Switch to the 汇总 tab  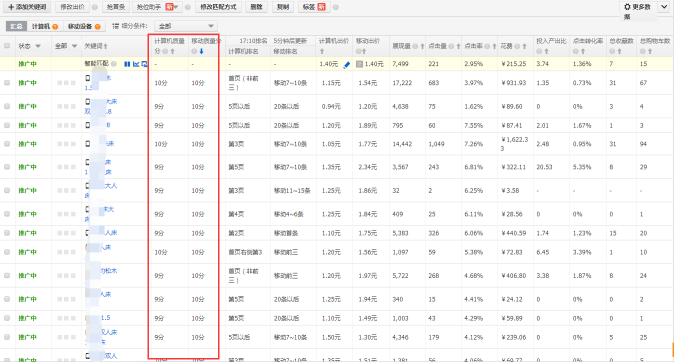point(16,26)
